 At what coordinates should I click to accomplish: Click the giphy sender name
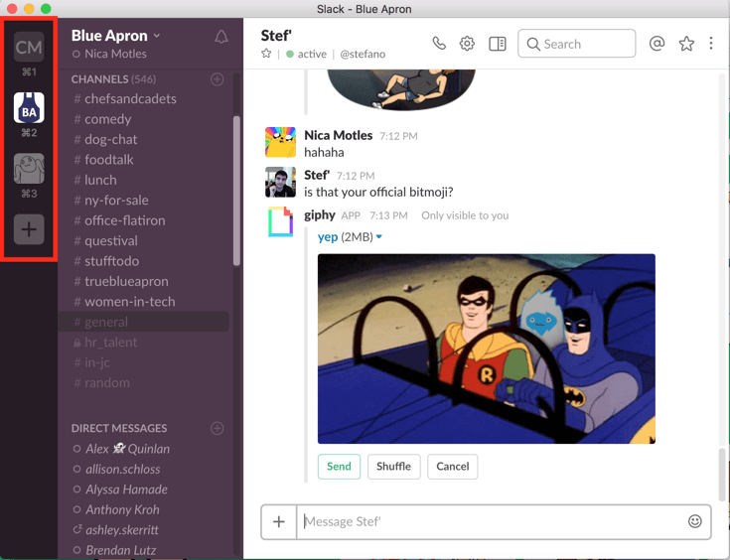coord(320,215)
